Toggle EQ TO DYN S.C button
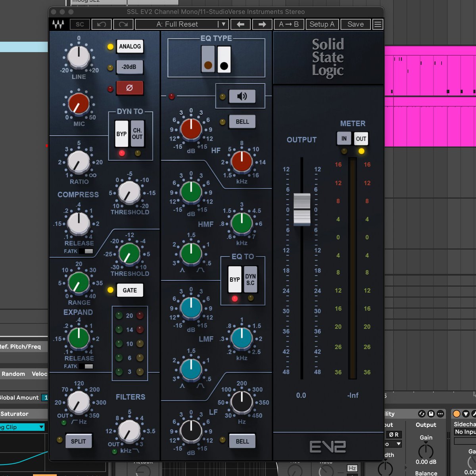 pos(250,280)
